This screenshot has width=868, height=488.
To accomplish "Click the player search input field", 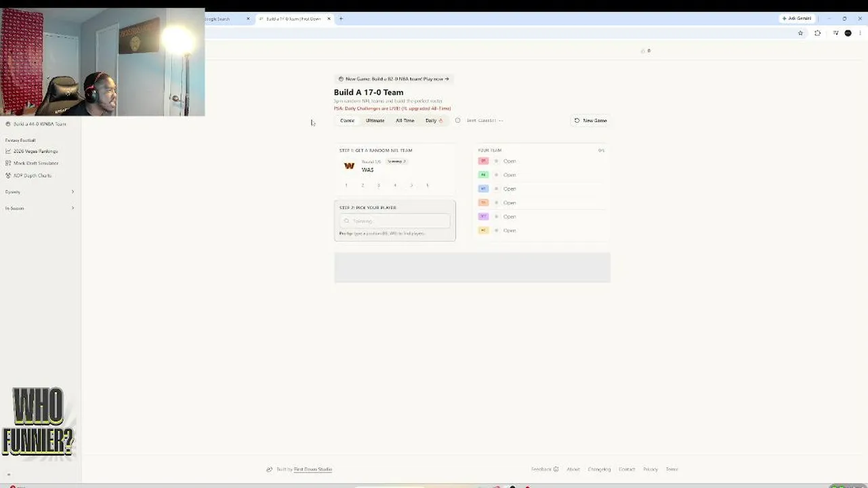I will (395, 221).
